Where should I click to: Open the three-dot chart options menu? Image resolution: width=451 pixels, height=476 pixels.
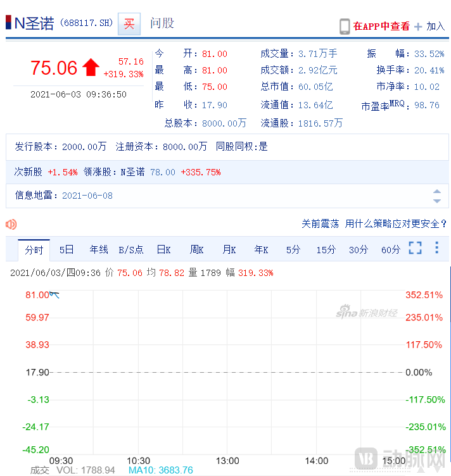tap(436, 248)
